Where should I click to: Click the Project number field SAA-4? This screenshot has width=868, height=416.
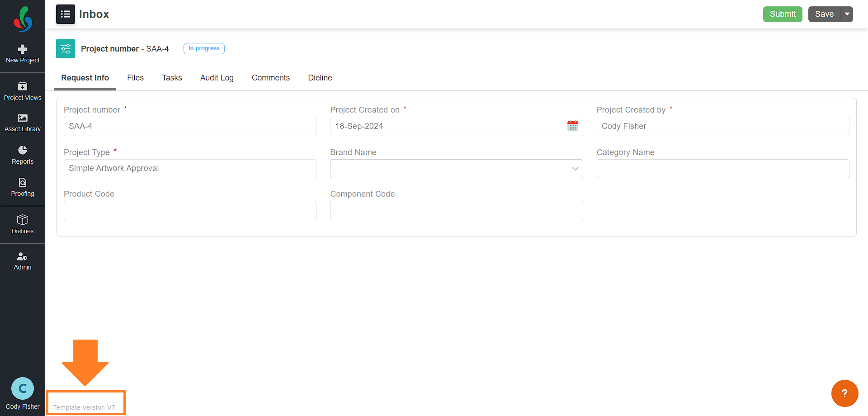[x=190, y=126]
